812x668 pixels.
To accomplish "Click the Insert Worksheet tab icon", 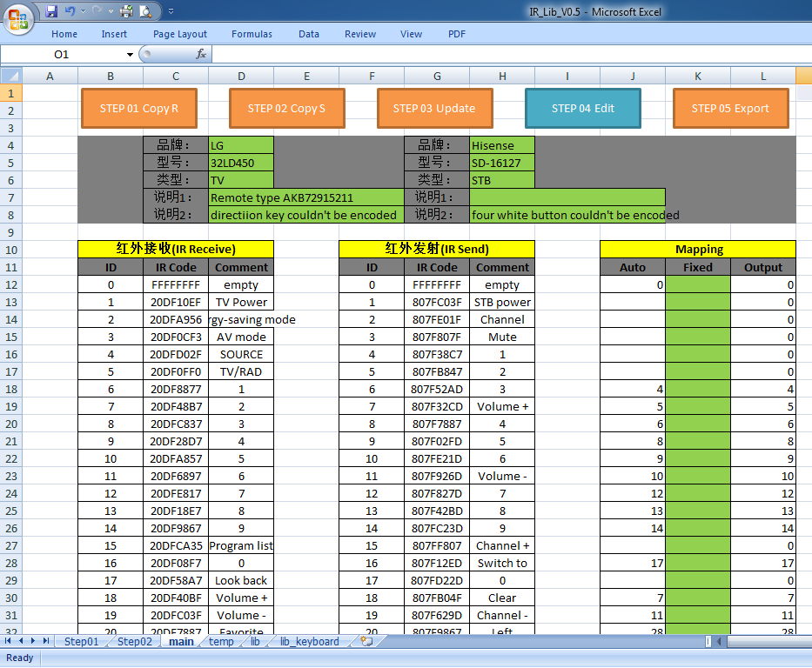I will (366, 642).
